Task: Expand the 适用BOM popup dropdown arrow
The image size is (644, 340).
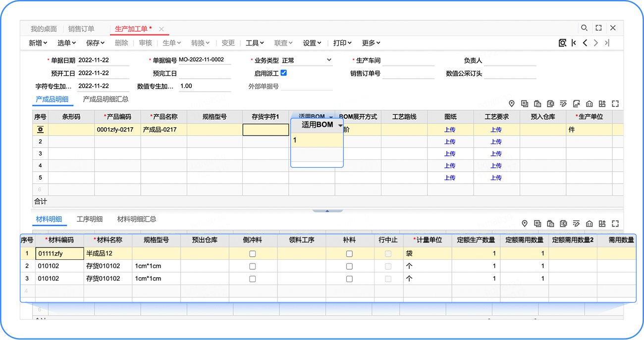Action: (340, 126)
